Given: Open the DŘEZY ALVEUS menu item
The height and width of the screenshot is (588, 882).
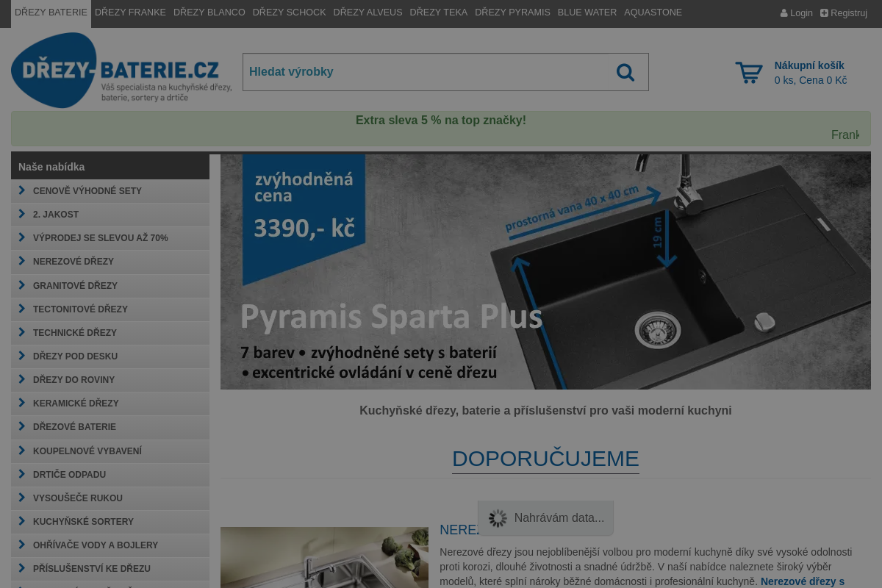Looking at the screenshot, I should (367, 13).
